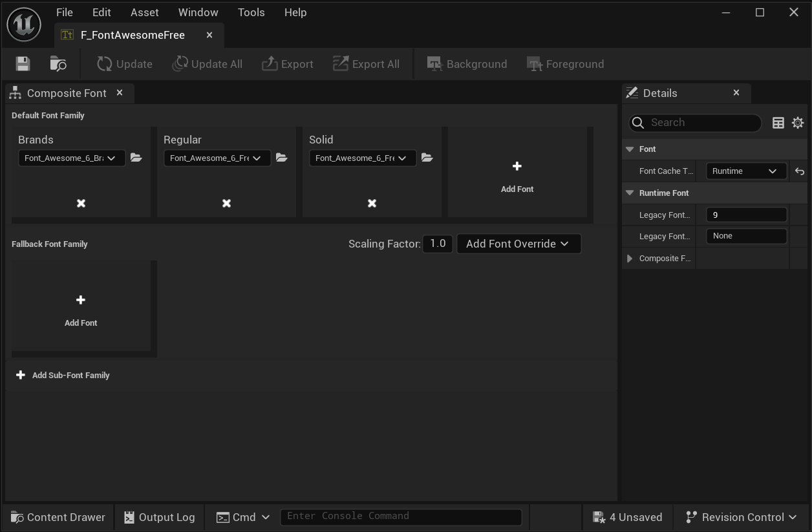Reset Font Cache Type to default arrow

click(800, 171)
